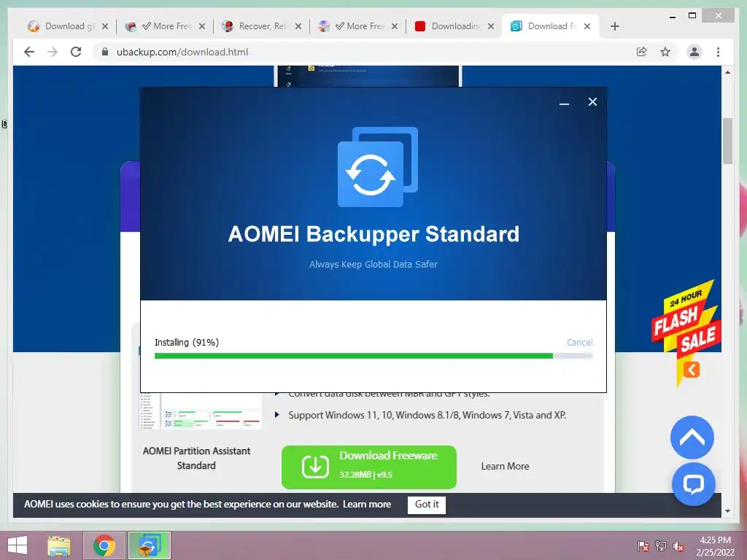The image size is (747, 560).
Task: Open Learn More link
Action: coord(505,466)
